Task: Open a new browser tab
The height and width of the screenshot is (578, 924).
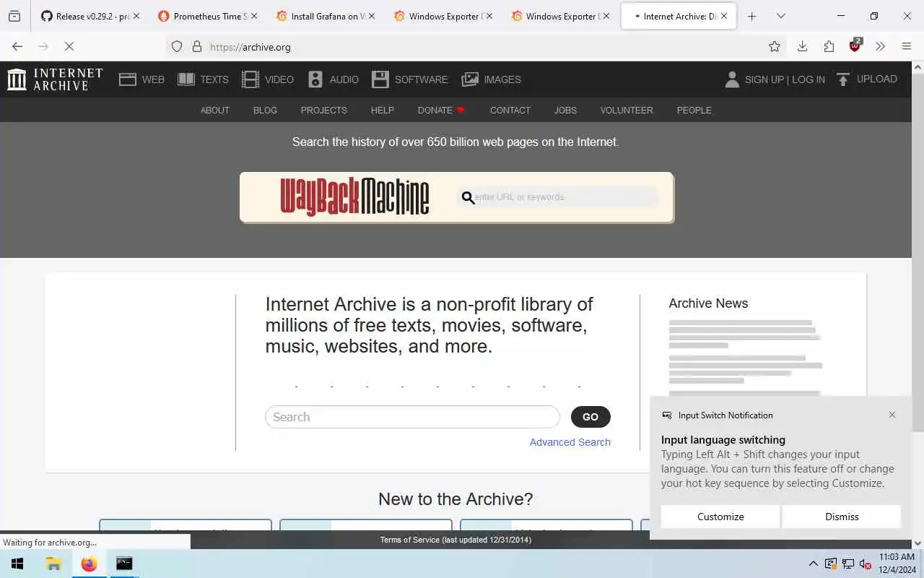Action: 751,16
